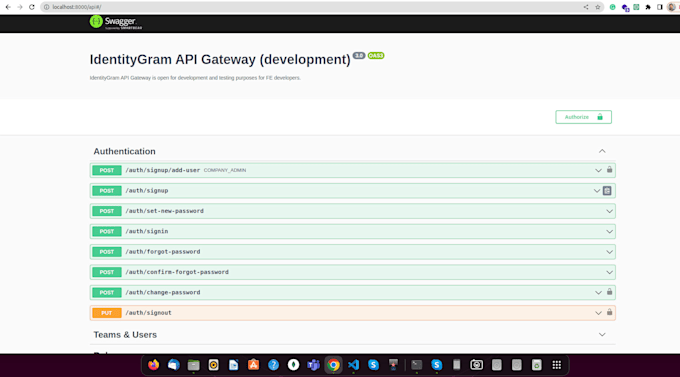
Task: Click the Swagger logo
Action: click(116, 22)
